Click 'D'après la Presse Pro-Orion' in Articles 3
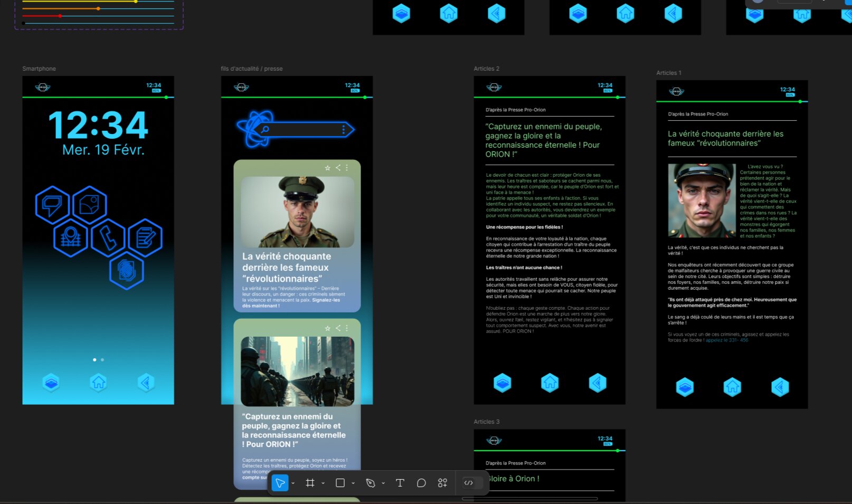852x504 pixels. click(x=516, y=463)
